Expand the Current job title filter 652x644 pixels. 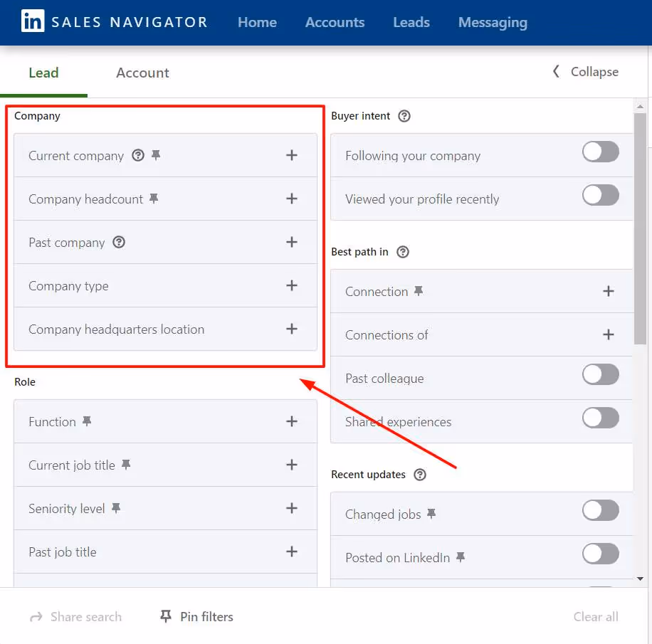tap(292, 465)
